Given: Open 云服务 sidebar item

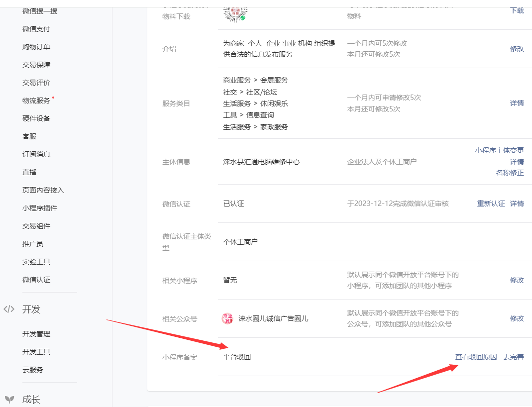Looking at the screenshot, I should point(33,370).
